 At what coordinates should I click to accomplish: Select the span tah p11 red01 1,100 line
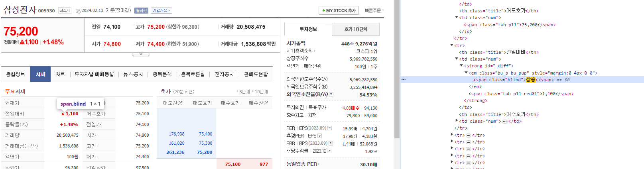pos(521,94)
